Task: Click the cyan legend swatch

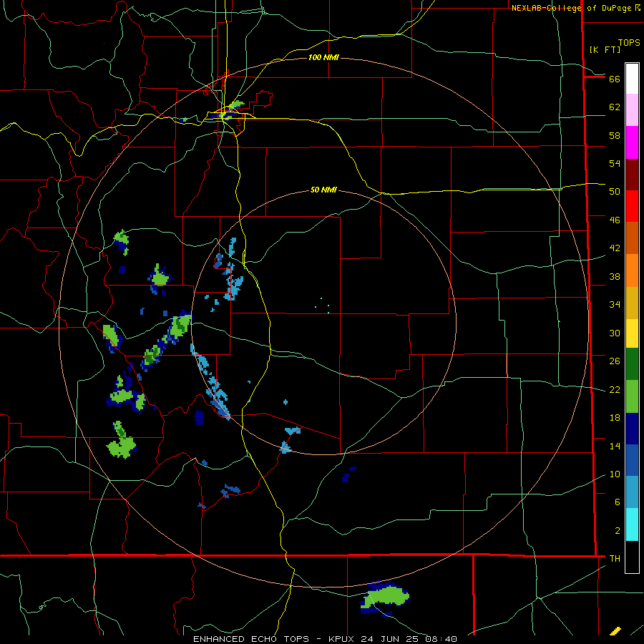Action: [632, 525]
